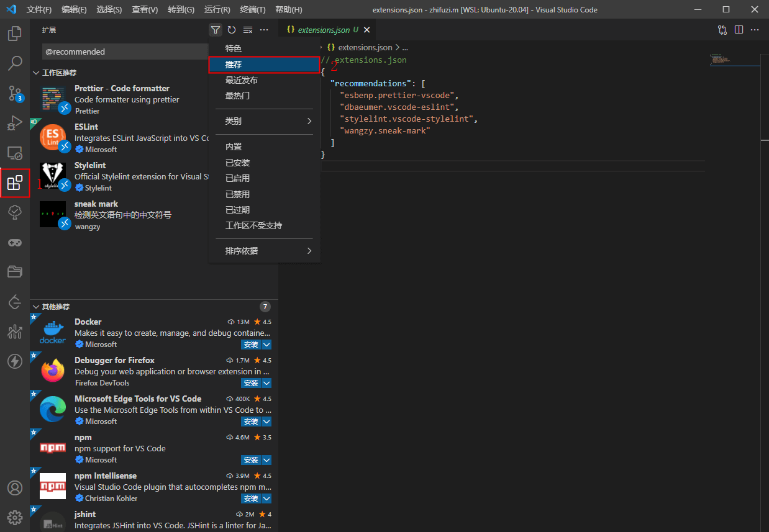The width and height of the screenshot is (769, 532).
Task: Open the sneak mark extension entry
Action: click(x=119, y=215)
